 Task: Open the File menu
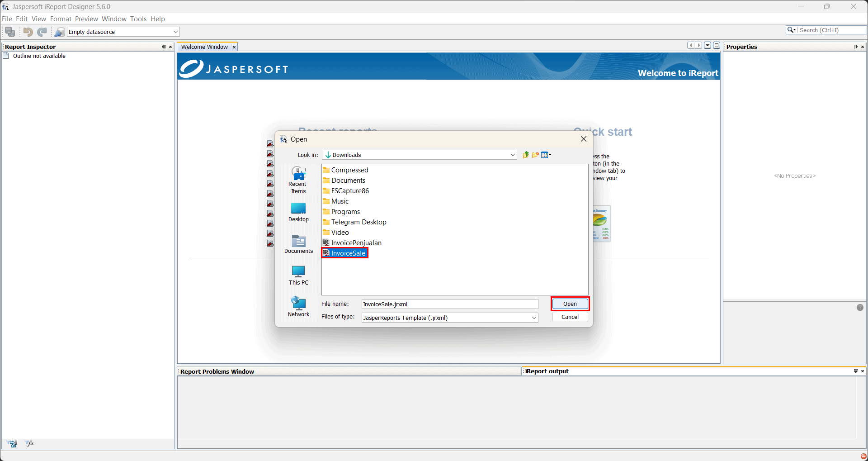pos(7,19)
